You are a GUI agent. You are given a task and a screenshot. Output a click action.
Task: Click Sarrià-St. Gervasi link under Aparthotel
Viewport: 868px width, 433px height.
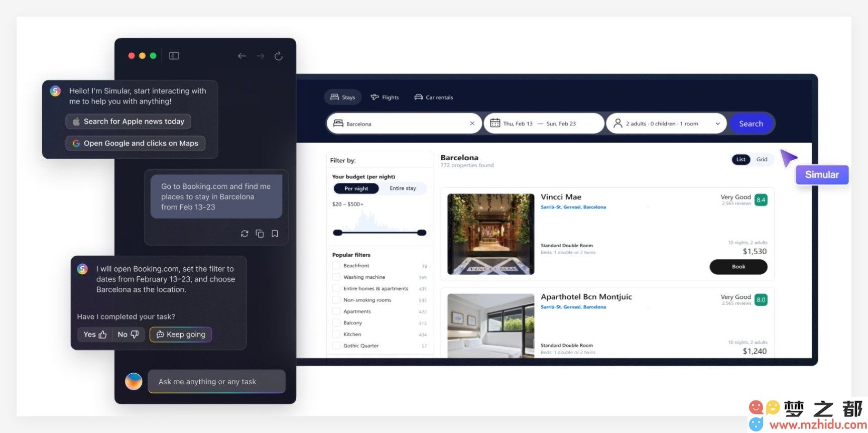point(573,307)
